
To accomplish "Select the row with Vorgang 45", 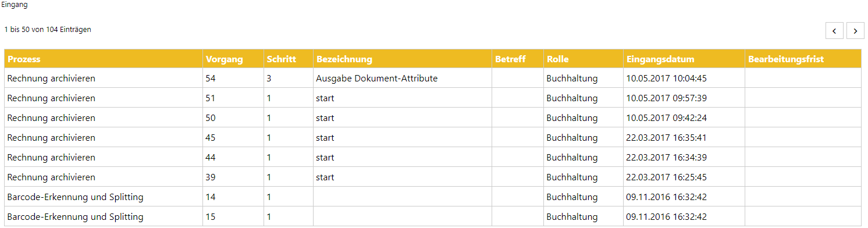I will [x=433, y=138].
